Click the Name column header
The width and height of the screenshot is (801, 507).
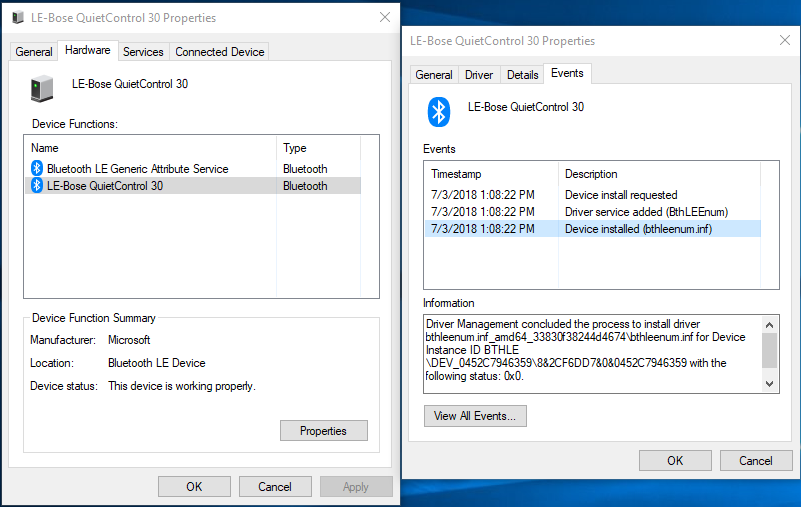coord(151,148)
